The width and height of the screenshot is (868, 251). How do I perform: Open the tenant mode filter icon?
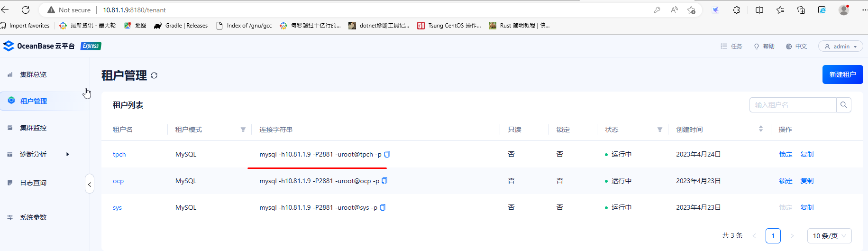pos(243,130)
